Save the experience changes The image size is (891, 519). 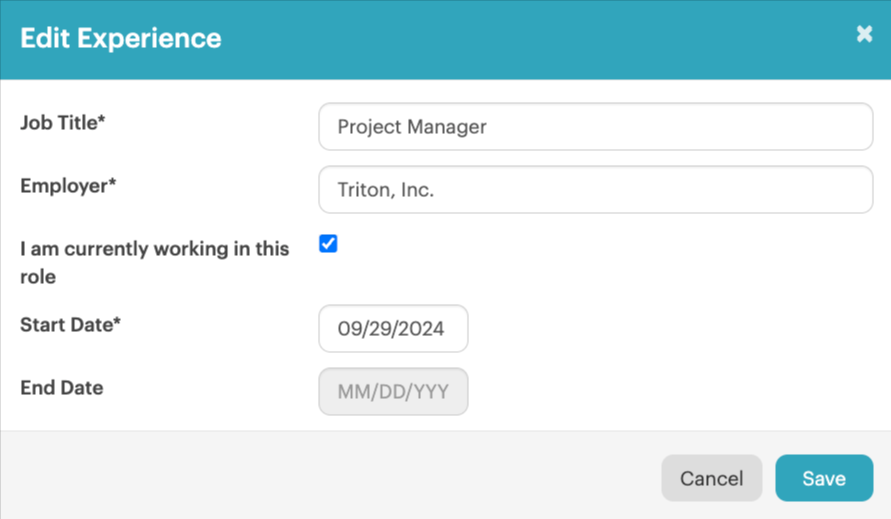(x=824, y=478)
